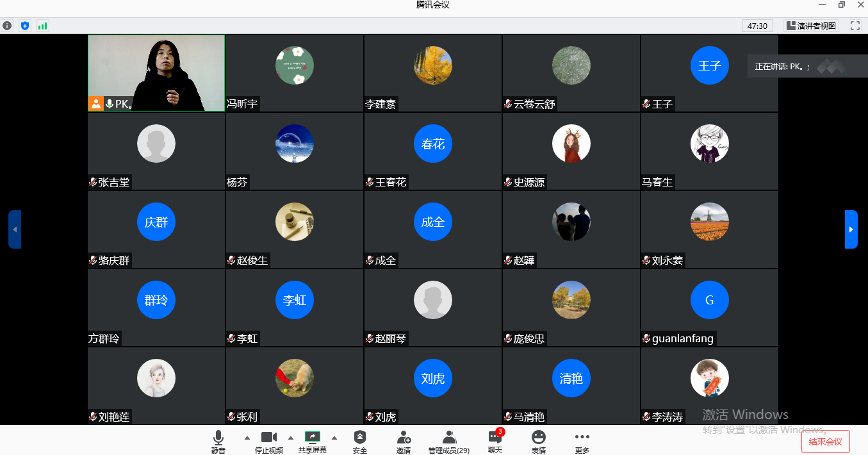Image resolution: width=868 pixels, height=455 pixels.
Task: Toggle camera off with 停止视频
Action: [x=269, y=442]
